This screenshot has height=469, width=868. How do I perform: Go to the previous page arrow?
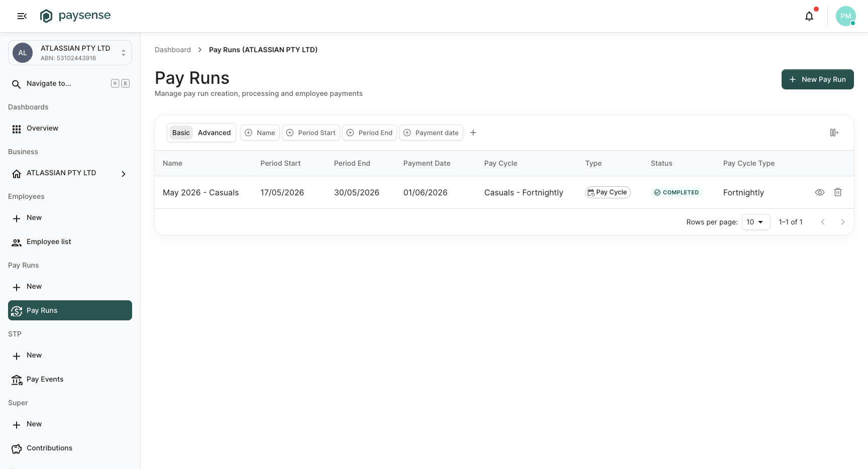[823, 222]
